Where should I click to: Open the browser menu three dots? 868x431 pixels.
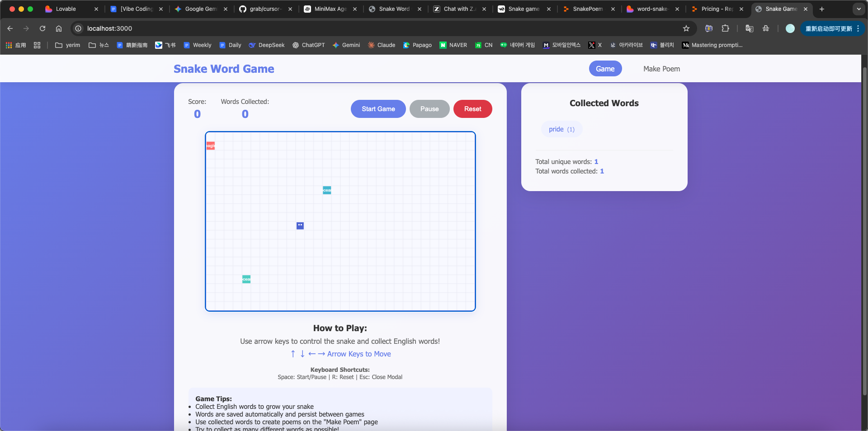coord(858,28)
